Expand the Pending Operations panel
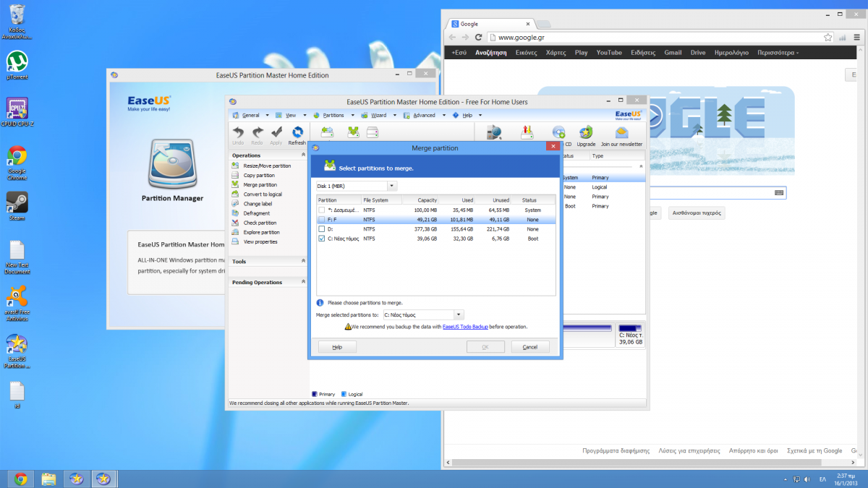 (302, 282)
